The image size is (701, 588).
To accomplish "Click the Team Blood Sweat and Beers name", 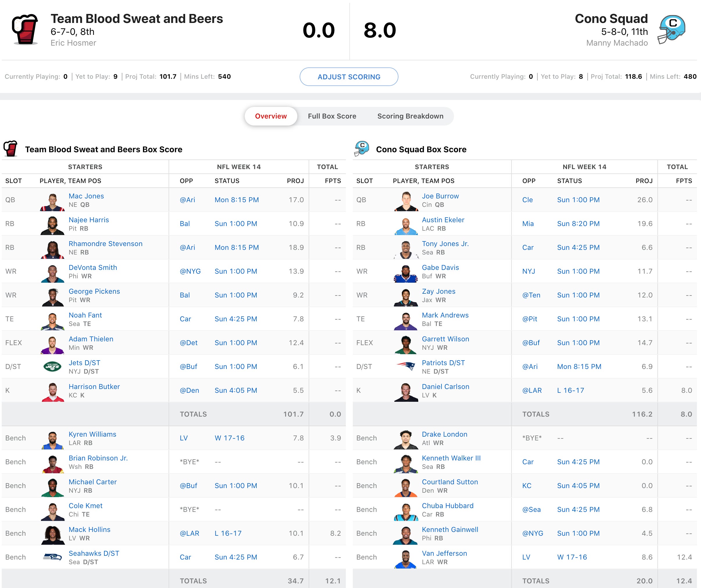I will (x=137, y=19).
